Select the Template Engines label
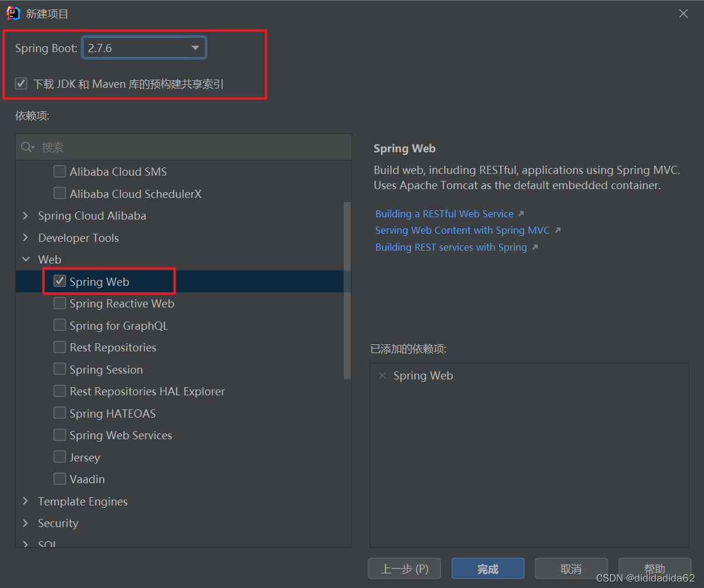Viewport: 704px width, 588px height. 83,501
